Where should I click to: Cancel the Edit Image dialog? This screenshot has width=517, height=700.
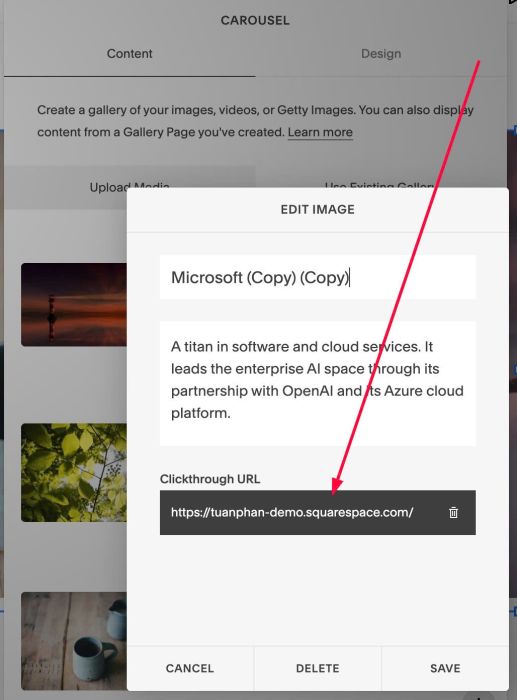pyautogui.click(x=190, y=668)
